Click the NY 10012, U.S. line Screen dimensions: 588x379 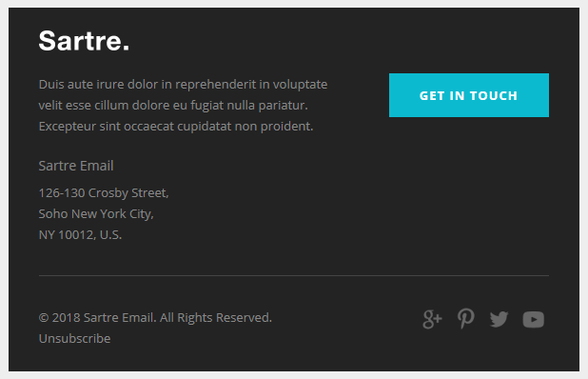(x=80, y=235)
